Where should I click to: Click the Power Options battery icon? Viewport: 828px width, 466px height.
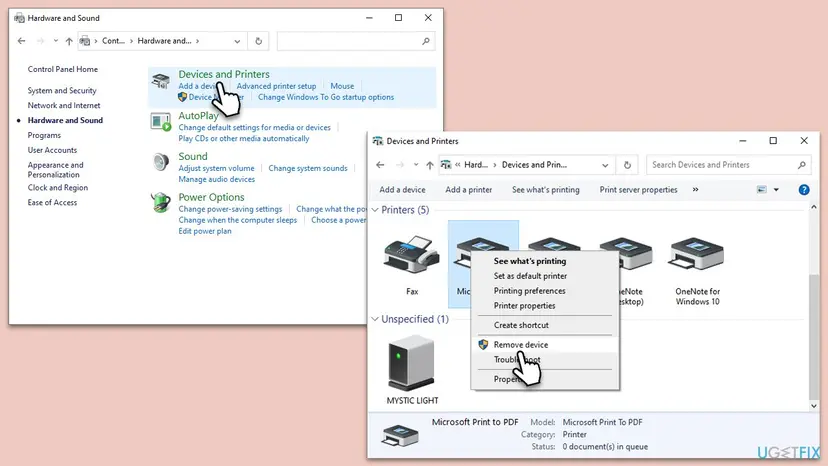tap(161, 202)
